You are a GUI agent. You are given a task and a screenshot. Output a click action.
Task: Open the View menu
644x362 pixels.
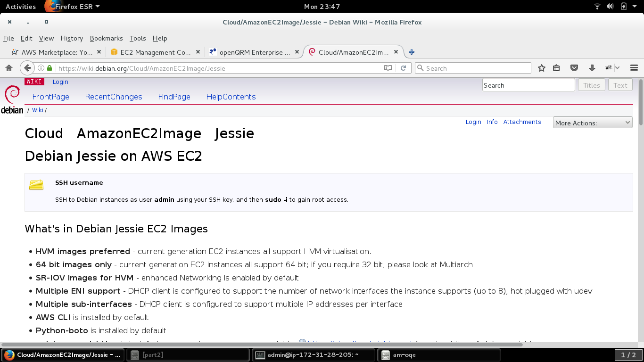point(46,38)
